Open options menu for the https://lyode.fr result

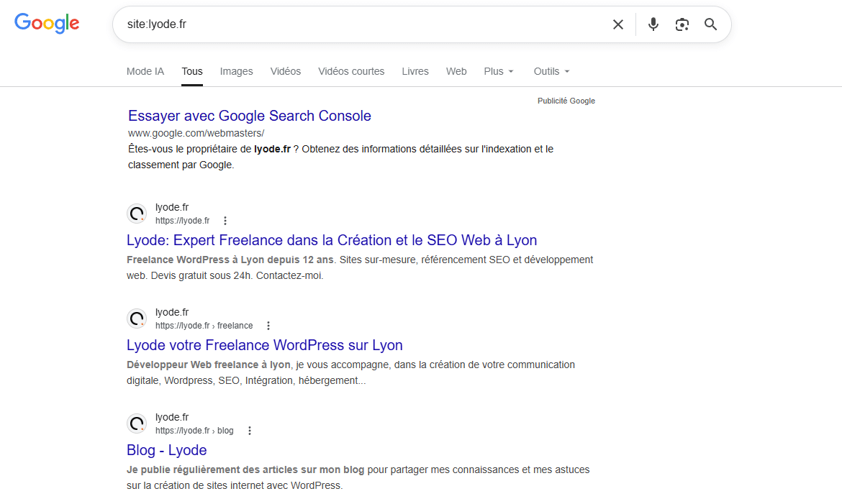[x=225, y=221]
